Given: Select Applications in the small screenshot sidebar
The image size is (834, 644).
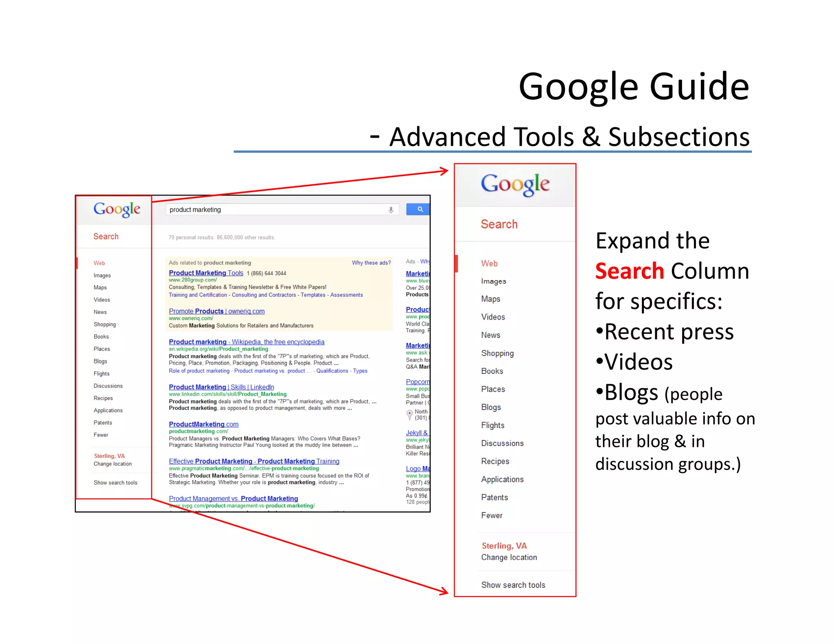Looking at the screenshot, I should pos(108,410).
